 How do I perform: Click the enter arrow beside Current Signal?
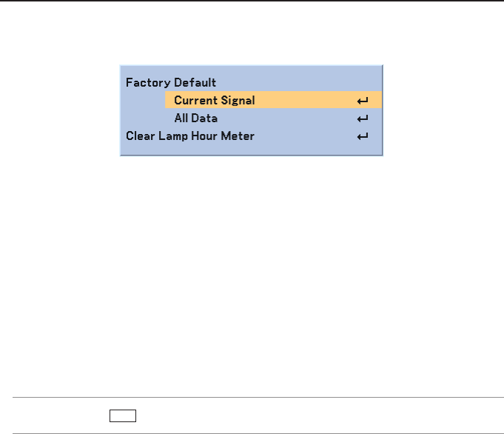pos(363,101)
